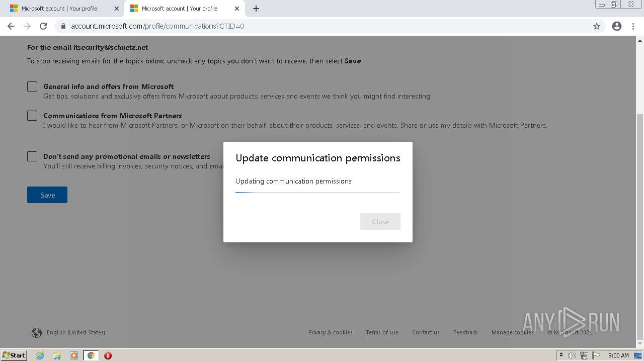Go back to the previous page
The height and width of the screenshot is (362, 644).
[11, 26]
